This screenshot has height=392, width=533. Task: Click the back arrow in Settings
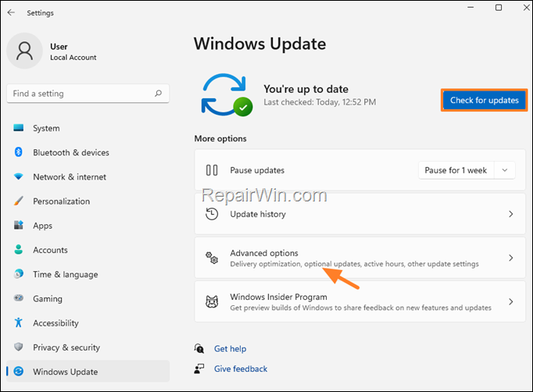(11, 12)
